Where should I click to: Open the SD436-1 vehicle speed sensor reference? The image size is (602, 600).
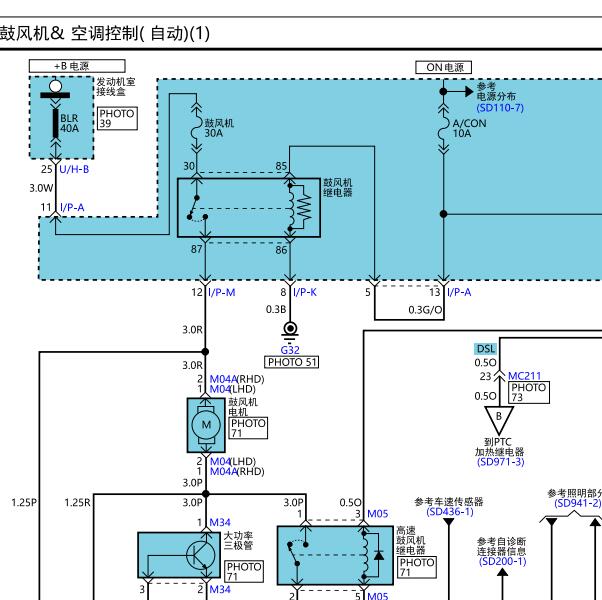(x=450, y=512)
